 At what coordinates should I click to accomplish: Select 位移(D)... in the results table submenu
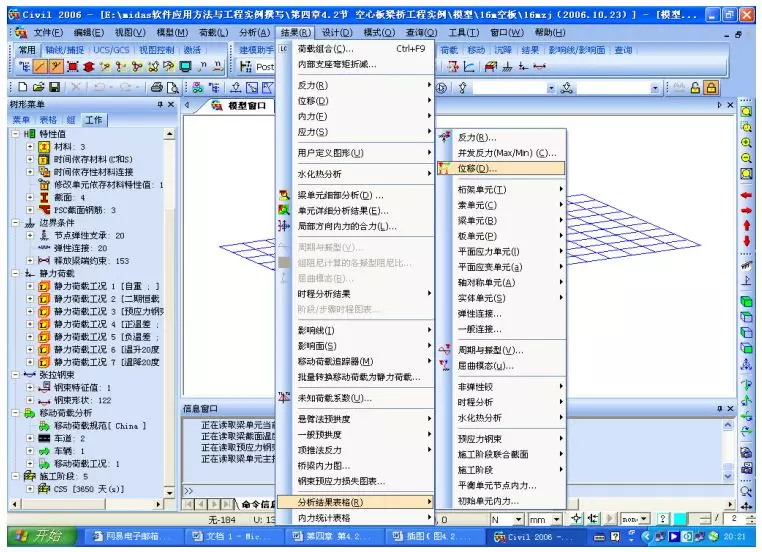(501, 168)
